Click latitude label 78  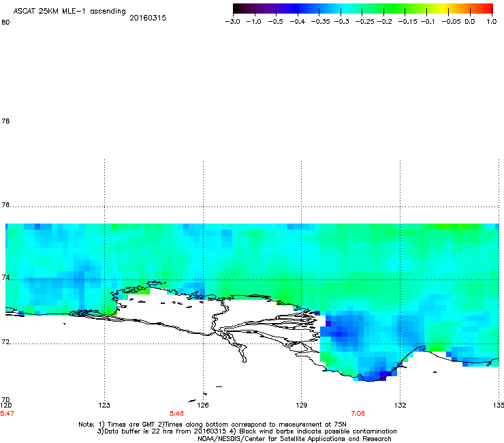pos(5,121)
